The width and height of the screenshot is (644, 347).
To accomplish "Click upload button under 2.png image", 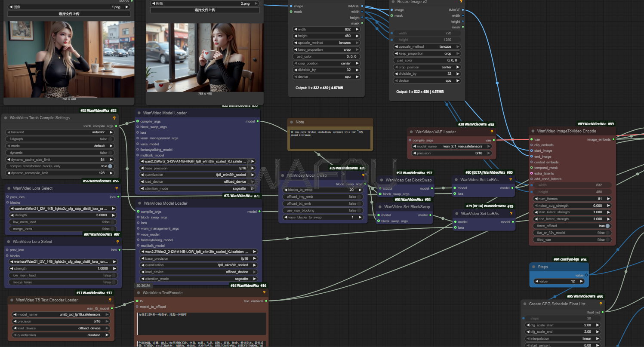I will [205, 10].
